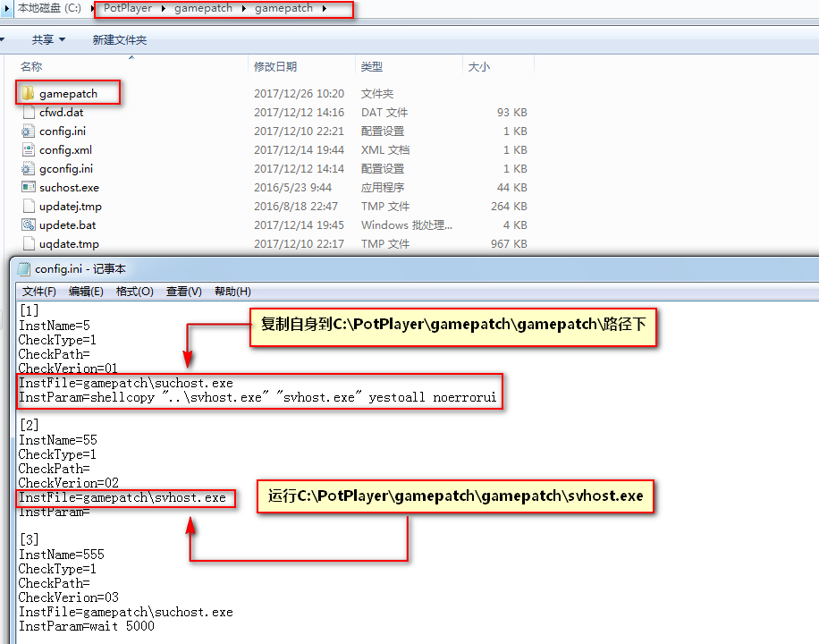
Task: Open the 共享 dropdown in toolbar
Action: 48,39
